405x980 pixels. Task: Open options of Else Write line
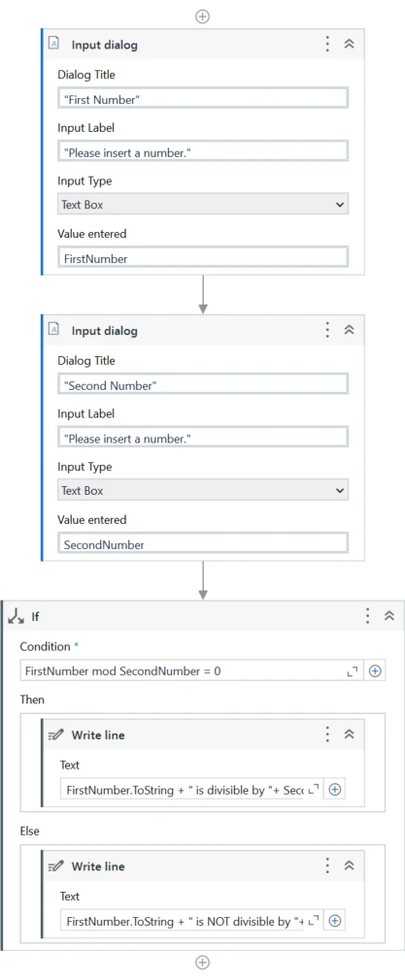coord(326,866)
